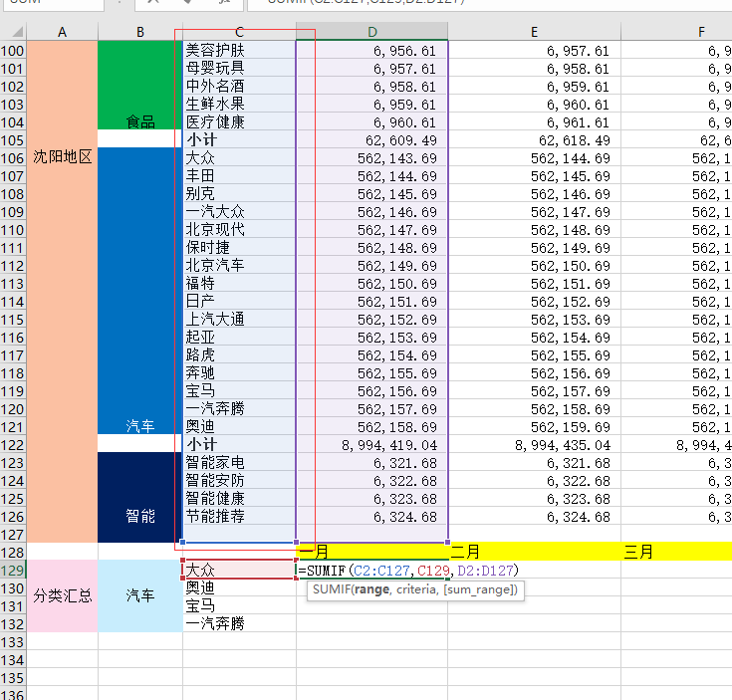Screen dimensions: 732x700
Task: Click the 宝马 cell in row 119
Action: [239, 391]
